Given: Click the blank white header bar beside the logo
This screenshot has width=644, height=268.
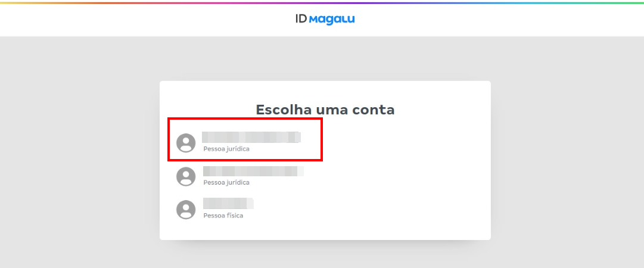Looking at the screenshot, I should pos(149,19).
